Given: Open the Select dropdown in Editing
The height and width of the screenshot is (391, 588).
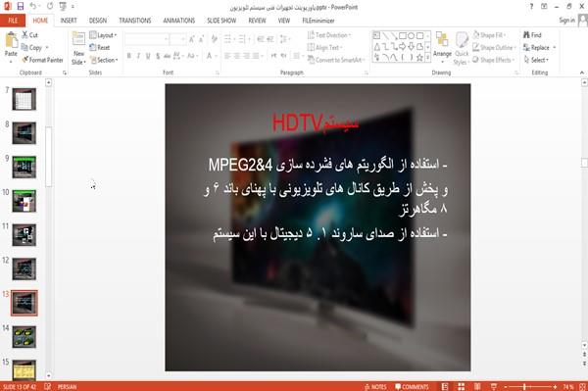Looking at the screenshot, I should coord(536,60).
